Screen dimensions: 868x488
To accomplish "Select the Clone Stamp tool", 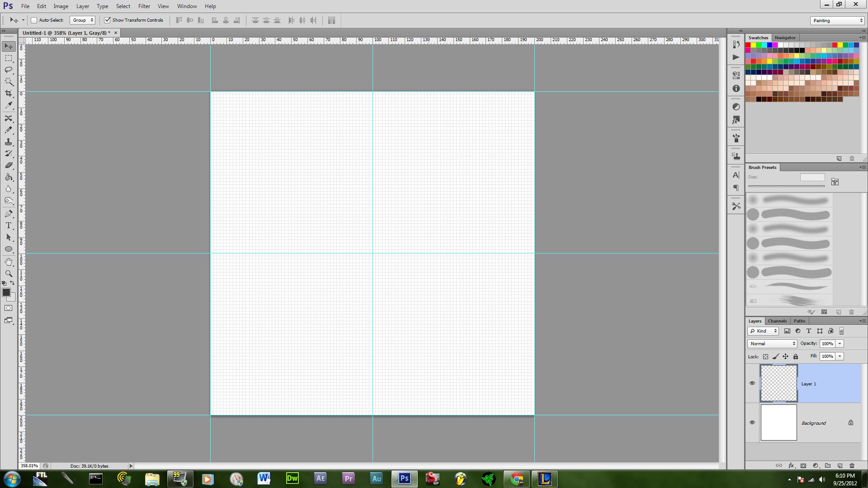I will (8, 142).
